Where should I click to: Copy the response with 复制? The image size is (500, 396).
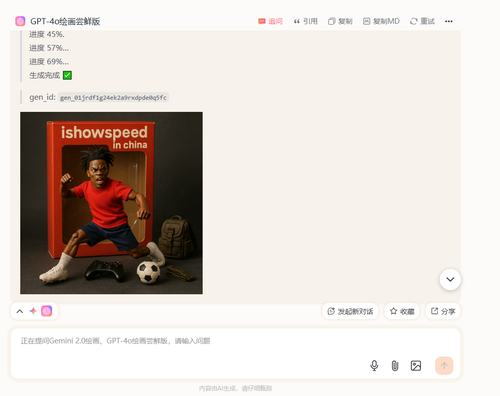point(340,21)
